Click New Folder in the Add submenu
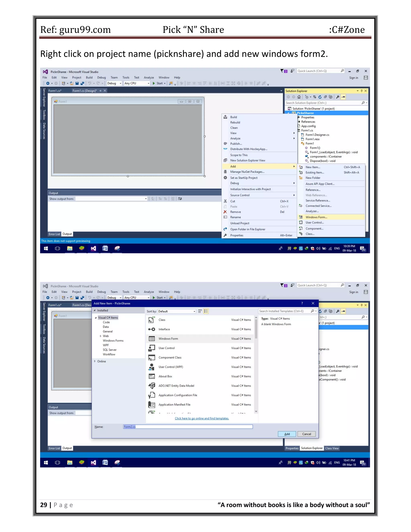The width and height of the screenshot is (411, 532). [x=331, y=178]
